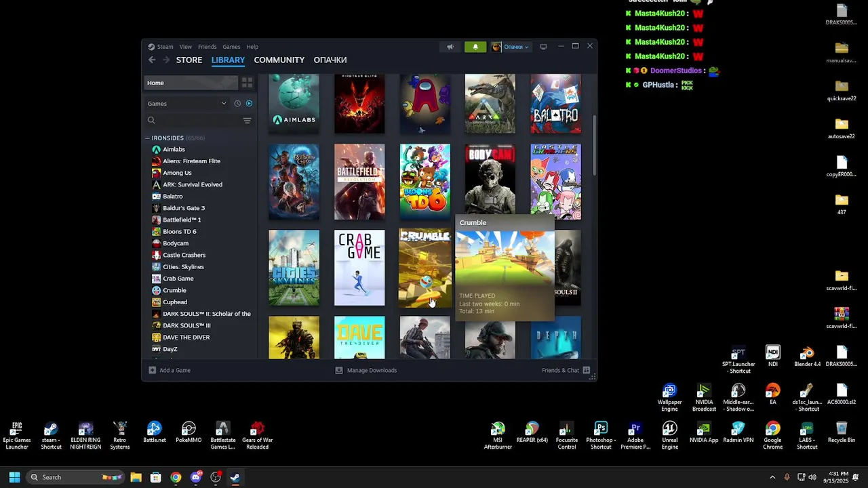Viewport: 868px width, 488px height.
Task: Select Among Us in the game list
Action: (177, 173)
